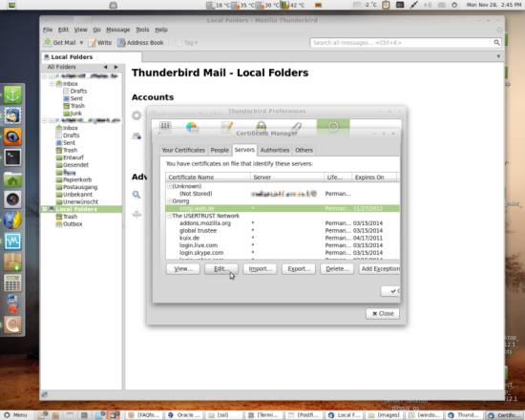Click the Edit... certificate button
The image size is (525, 420).
click(221, 269)
